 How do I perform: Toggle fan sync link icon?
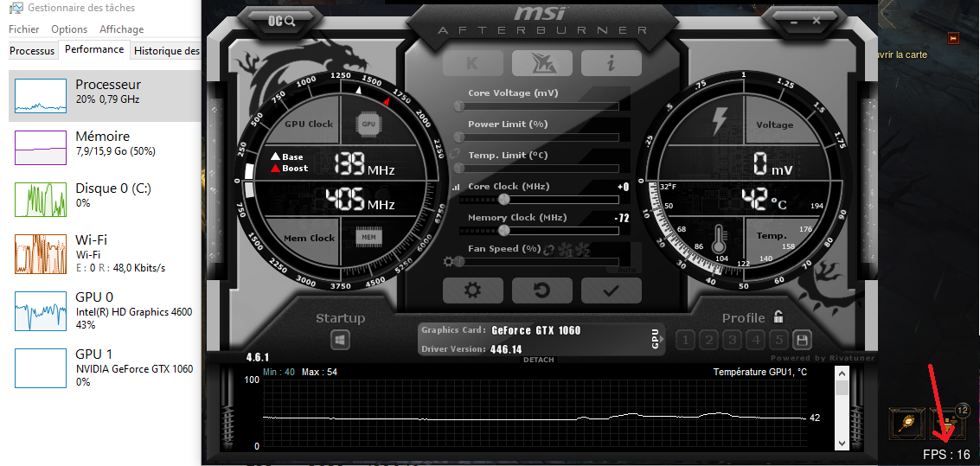click(x=549, y=250)
